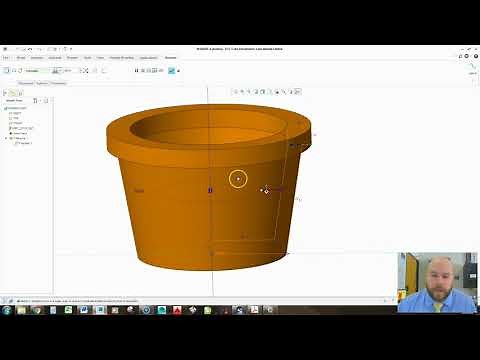
Task: Select Insert Here marker in model tree
Action: [x=18, y=133]
